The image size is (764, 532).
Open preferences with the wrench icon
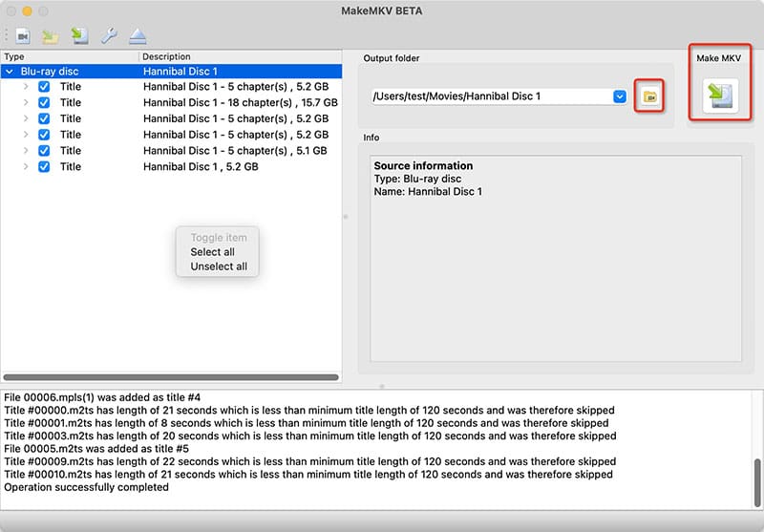pos(109,36)
